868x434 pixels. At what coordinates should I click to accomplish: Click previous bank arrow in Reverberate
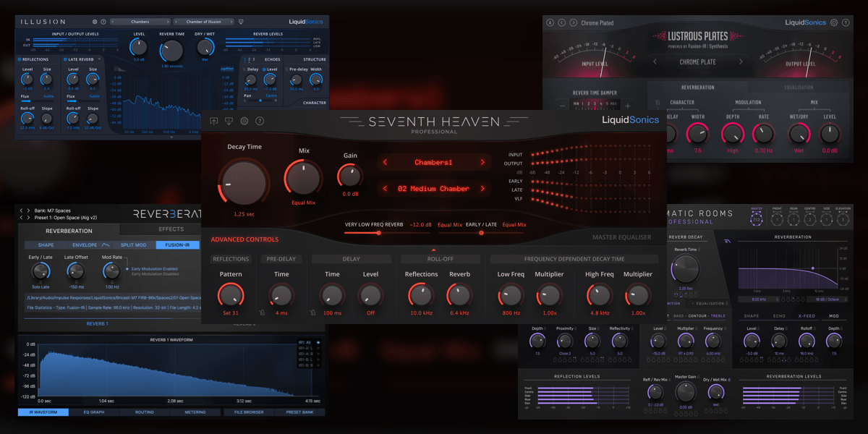click(x=22, y=210)
